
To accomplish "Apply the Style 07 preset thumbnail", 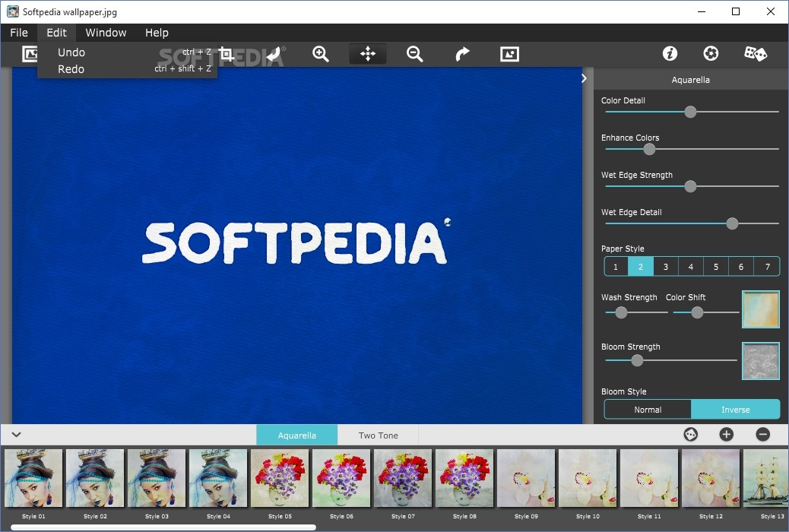I will point(403,478).
